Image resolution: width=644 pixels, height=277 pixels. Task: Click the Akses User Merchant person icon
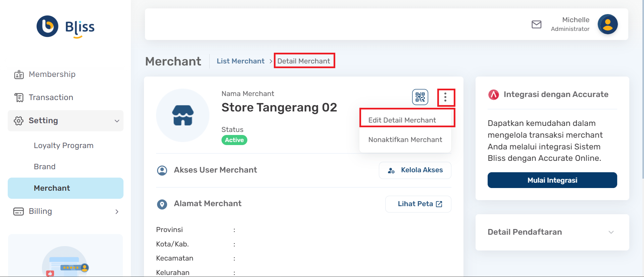click(x=162, y=171)
